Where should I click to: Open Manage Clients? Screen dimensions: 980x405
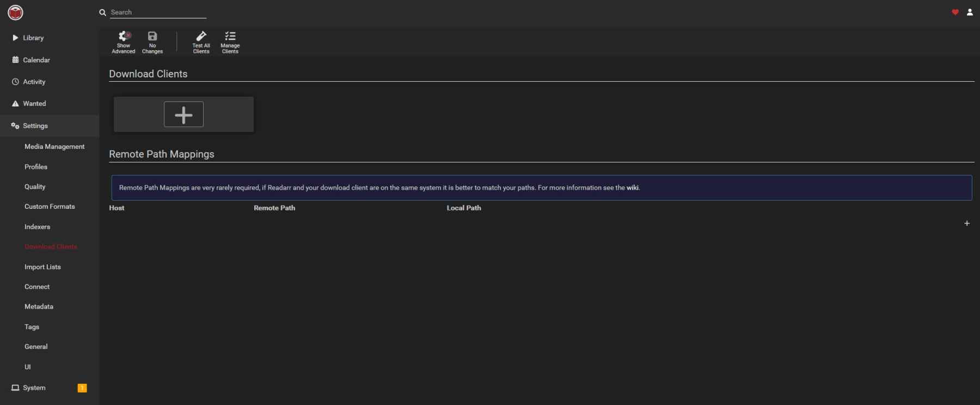point(230,42)
